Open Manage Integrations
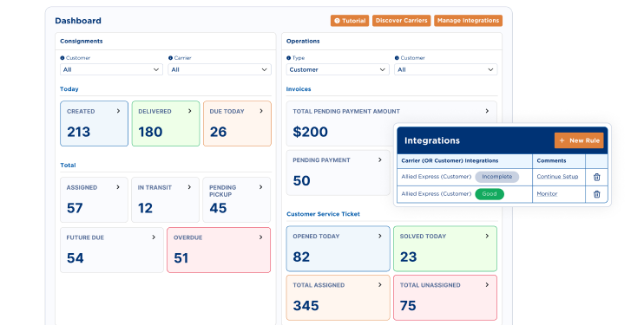 pyautogui.click(x=468, y=21)
